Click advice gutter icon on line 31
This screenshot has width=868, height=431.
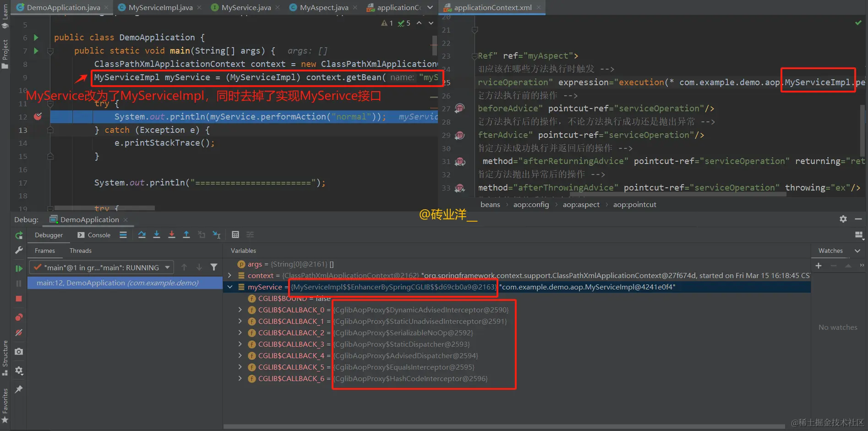tap(459, 161)
